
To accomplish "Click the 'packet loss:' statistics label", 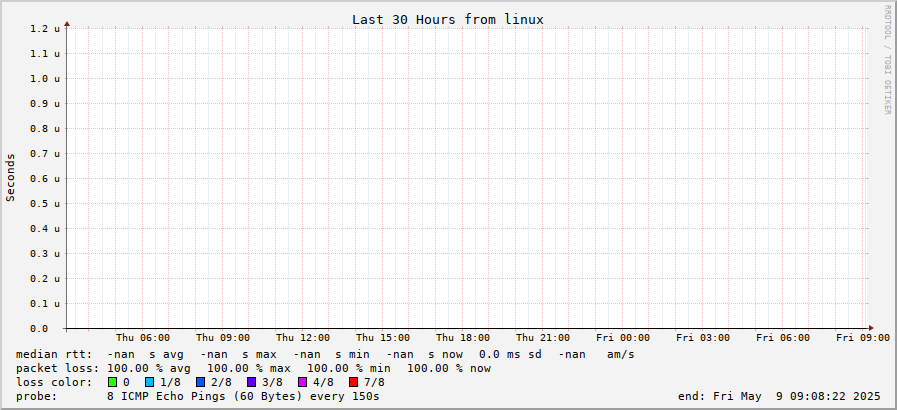I will click(x=57, y=368).
